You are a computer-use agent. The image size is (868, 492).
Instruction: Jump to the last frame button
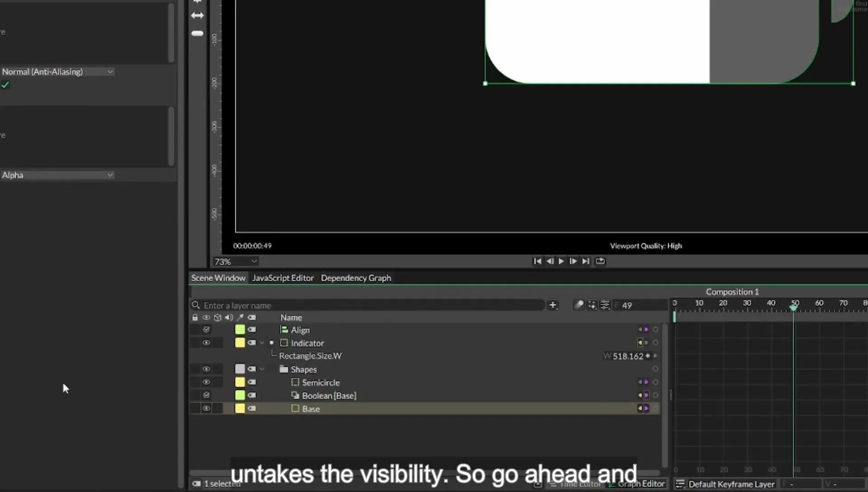(x=585, y=261)
